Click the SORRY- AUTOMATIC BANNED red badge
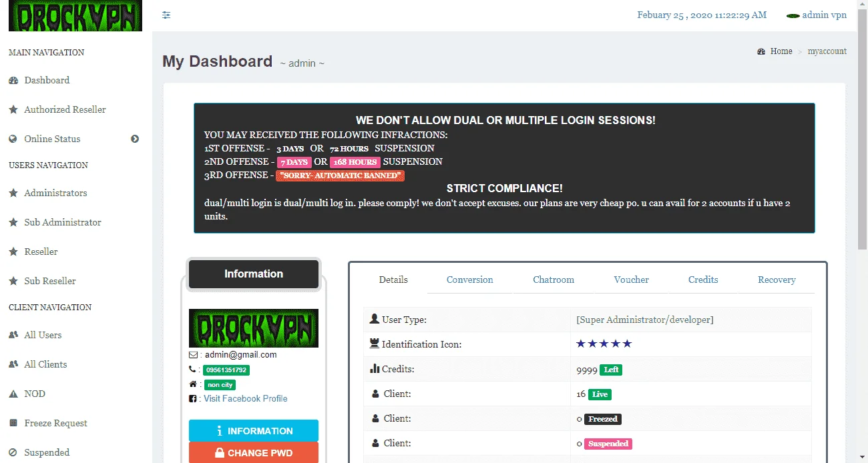 click(x=341, y=175)
